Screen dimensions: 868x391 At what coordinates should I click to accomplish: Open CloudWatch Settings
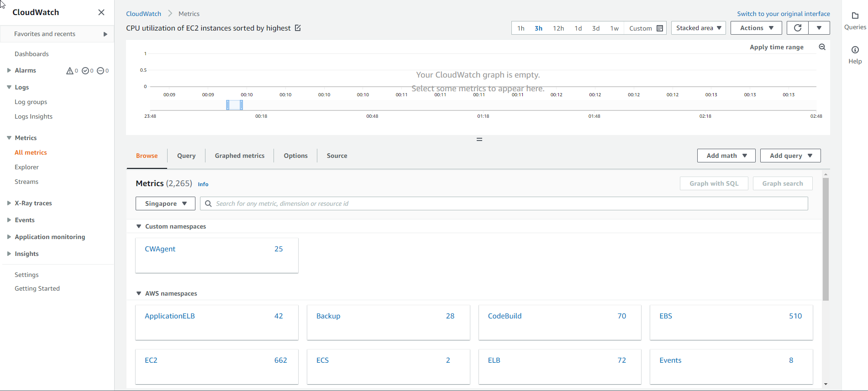pos(26,275)
